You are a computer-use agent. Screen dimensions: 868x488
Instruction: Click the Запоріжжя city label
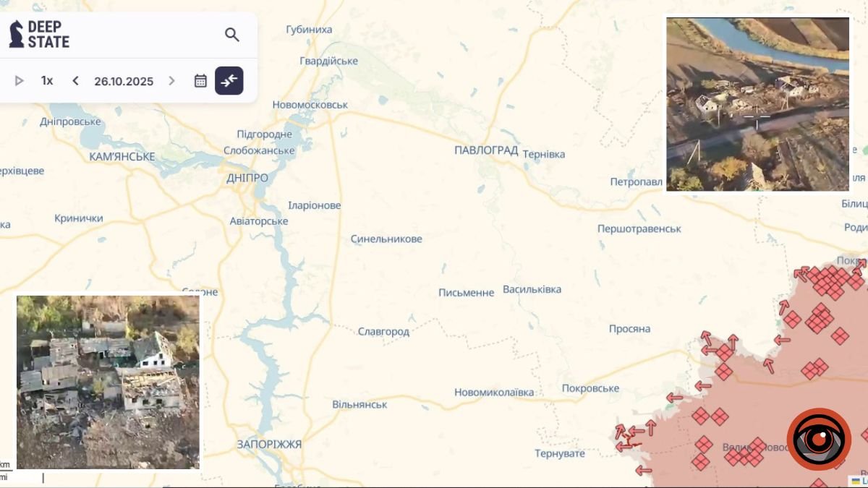tap(269, 444)
